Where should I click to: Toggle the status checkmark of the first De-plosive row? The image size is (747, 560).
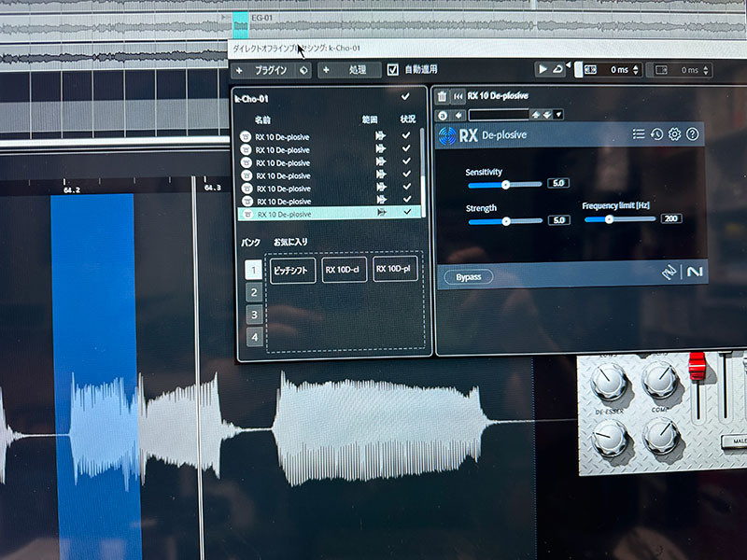pyautogui.click(x=406, y=135)
